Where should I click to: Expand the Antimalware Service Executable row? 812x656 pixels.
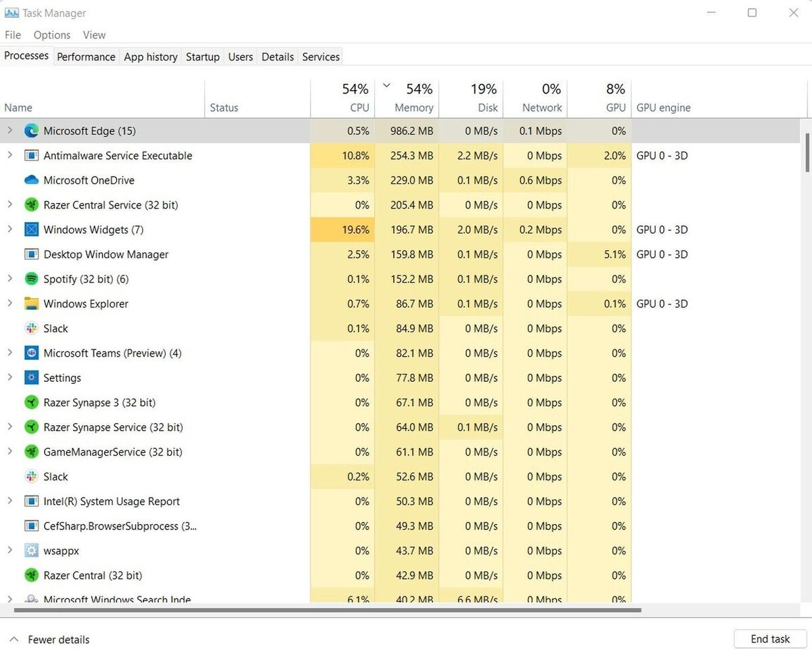pyautogui.click(x=9, y=156)
